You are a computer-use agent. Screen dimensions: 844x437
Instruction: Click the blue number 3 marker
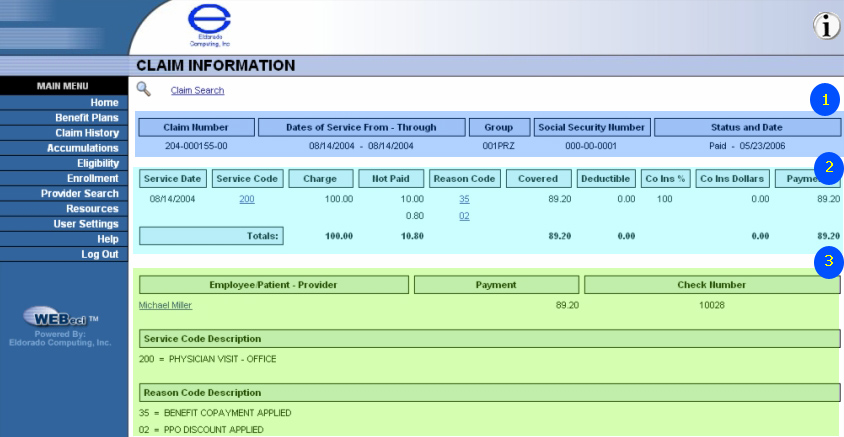click(x=825, y=262)
